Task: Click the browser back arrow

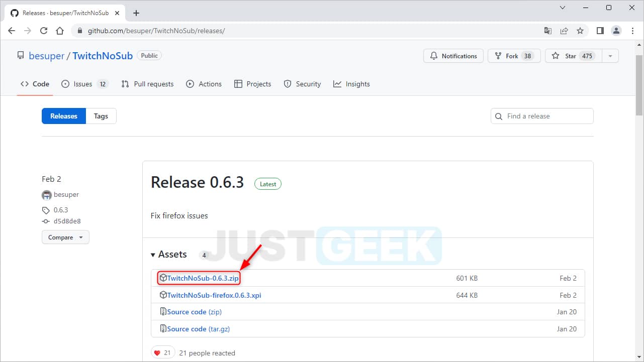Action: pos(12,31)
